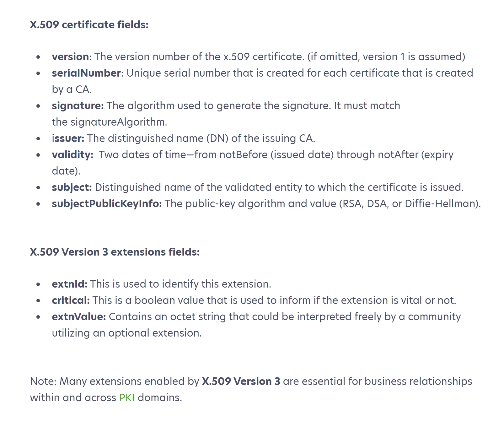Screen dimensions: 504x421
Task: Click the bold term 'extnId:'
Action: (x=70, y=284)
